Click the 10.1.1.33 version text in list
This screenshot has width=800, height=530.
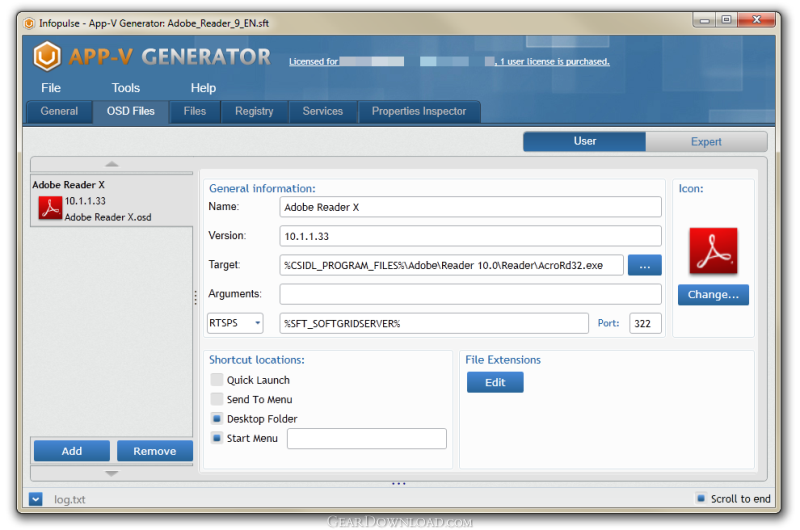(x=85, y=201)
